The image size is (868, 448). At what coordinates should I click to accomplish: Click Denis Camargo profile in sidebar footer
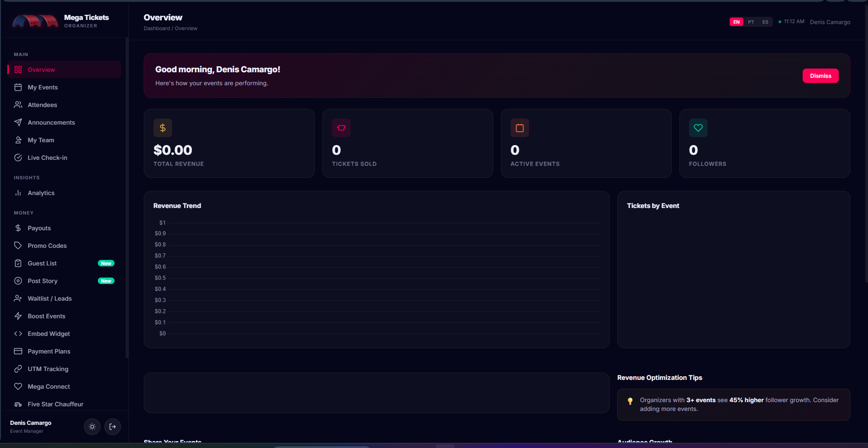[31, 427]
